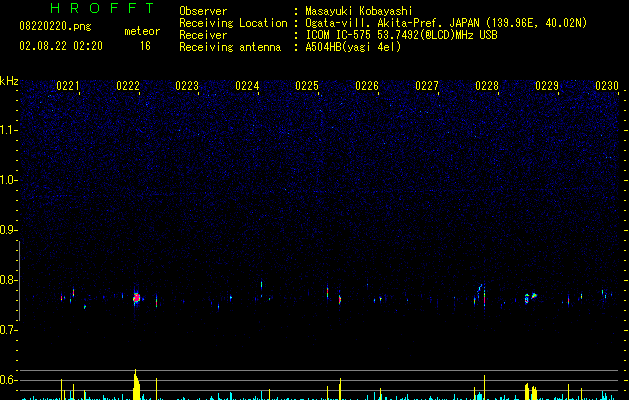
Task: Click the date text 02.08.22 02:20
Action: click(x=61, y=46)
